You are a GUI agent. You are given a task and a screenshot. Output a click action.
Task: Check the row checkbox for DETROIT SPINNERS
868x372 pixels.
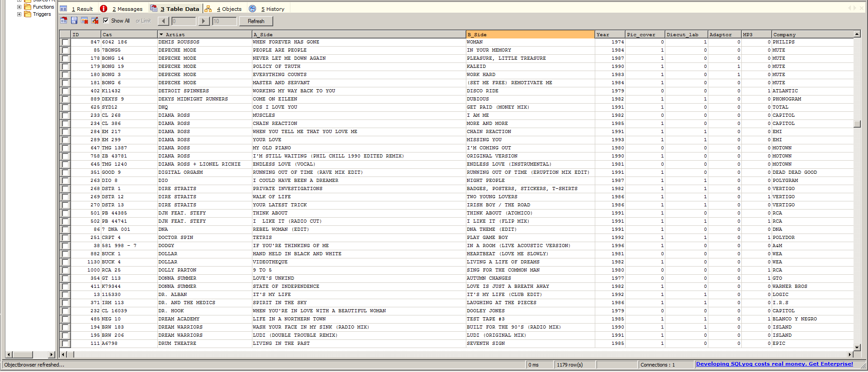[65, 91]
